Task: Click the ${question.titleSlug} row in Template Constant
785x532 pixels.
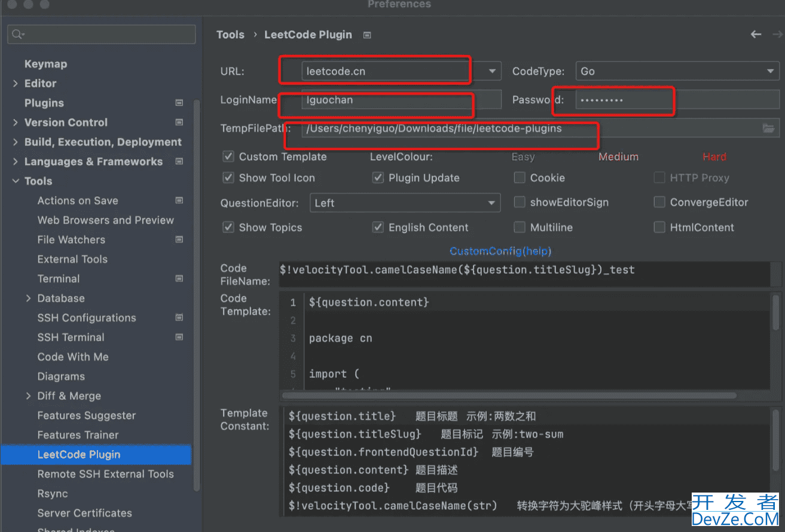Action: (x=426, y=434)
